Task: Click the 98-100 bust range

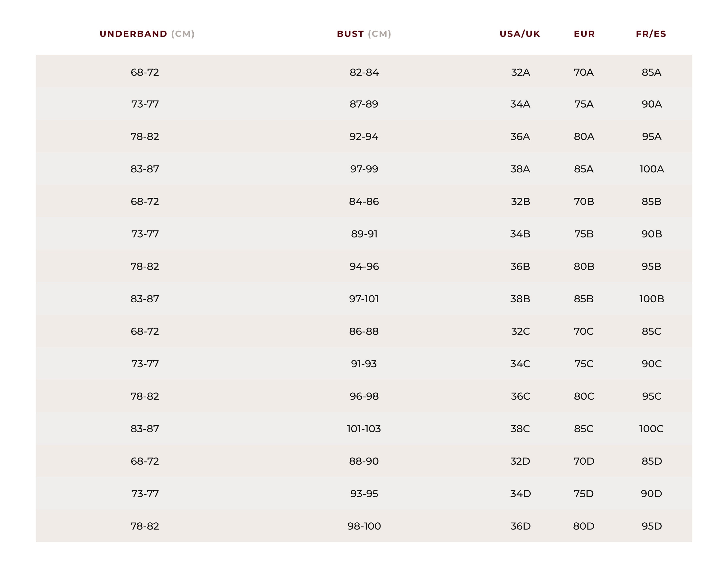Action: 364,526
